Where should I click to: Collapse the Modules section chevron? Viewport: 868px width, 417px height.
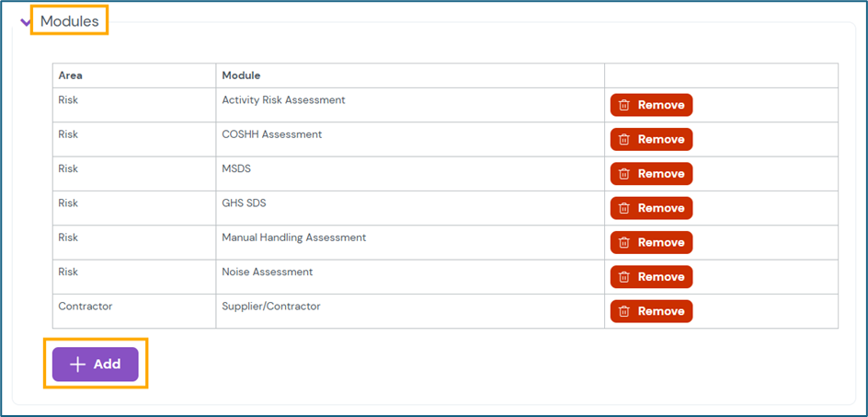pos(26,22)
